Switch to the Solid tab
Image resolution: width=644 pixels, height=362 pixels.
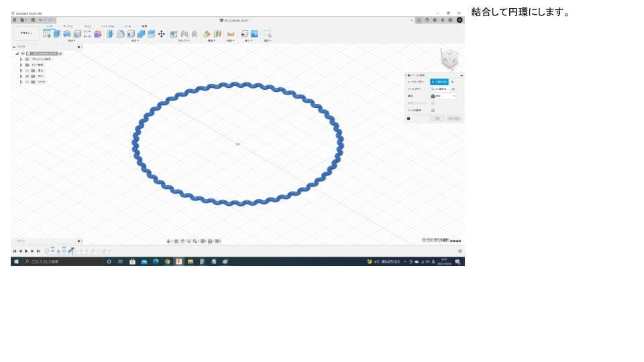49,26
